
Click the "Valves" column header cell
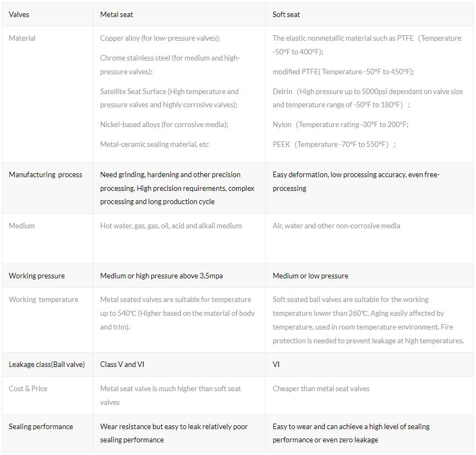pos(19,14)
